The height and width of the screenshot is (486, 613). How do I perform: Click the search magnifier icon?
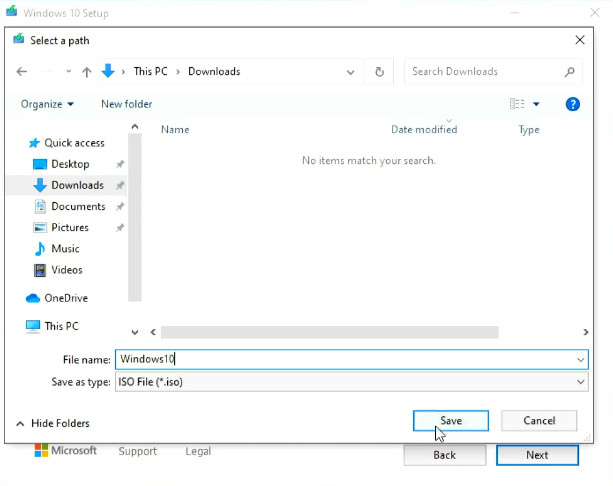[x=570, y=72]
